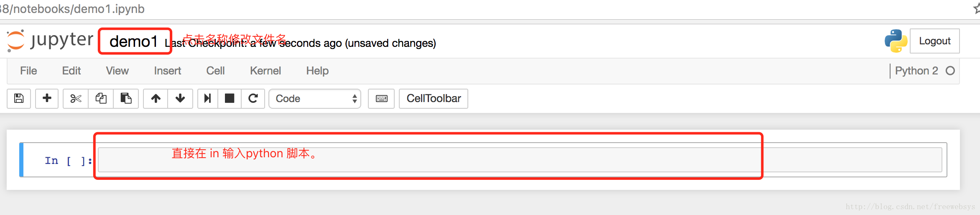Click the CellToolbar button

[x=434, y=98]
